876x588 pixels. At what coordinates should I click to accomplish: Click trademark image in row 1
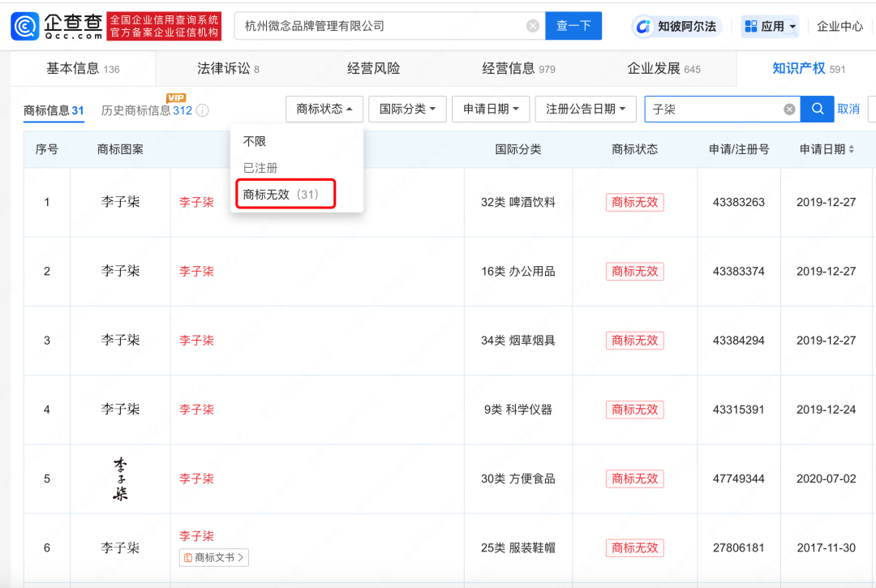(120, 202)
